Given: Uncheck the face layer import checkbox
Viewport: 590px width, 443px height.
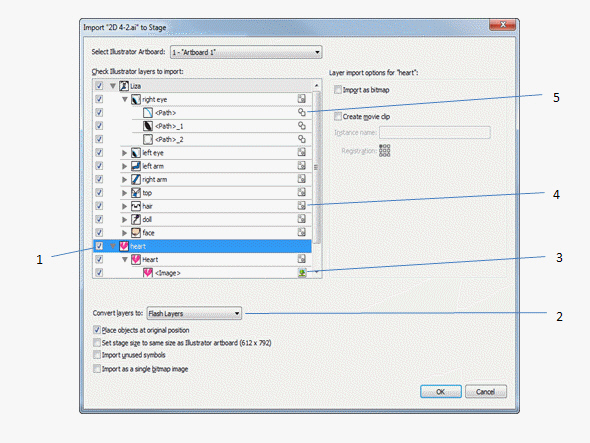Looking at the screenshot, I should [99, 232].
